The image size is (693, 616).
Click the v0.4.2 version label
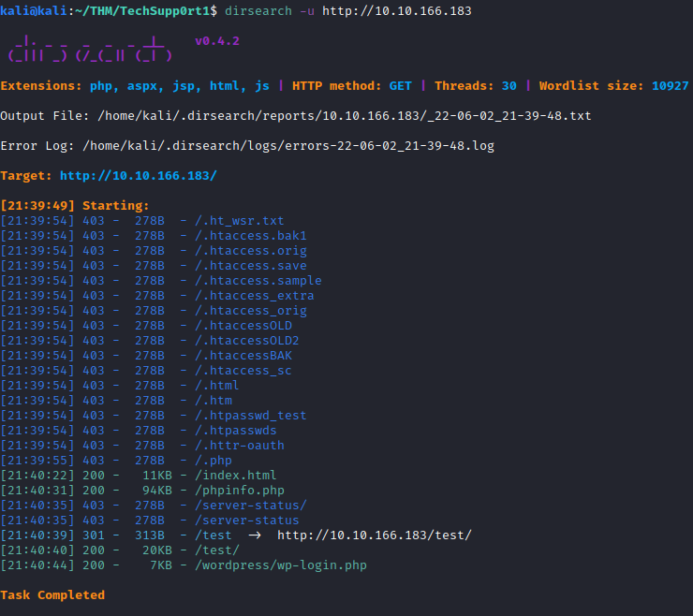coord(216,41)
